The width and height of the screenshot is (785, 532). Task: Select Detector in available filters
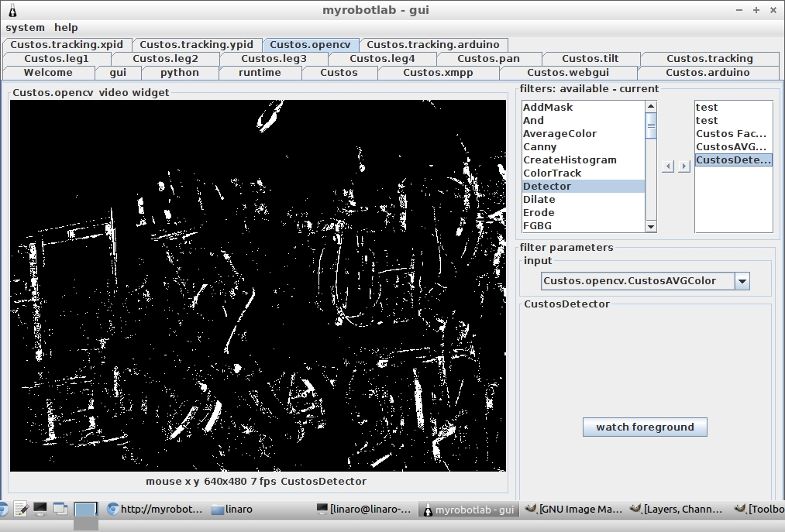pos(584,186)
